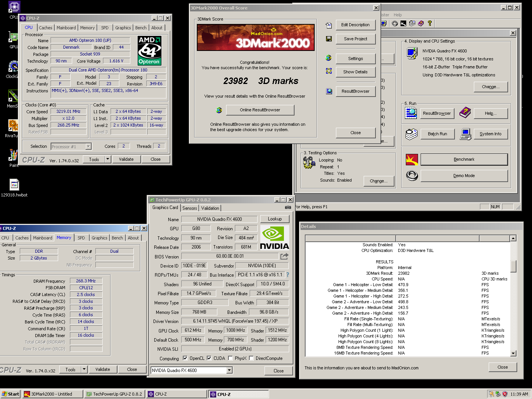Click Change button in Testing Options

click(378, 181)
